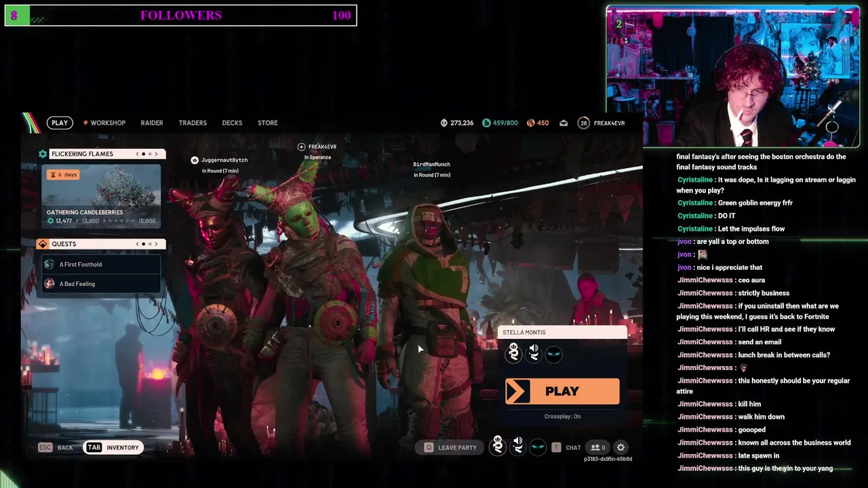Click the glowing eyes avatar in bottom bar
Viewport: 868px width, 488px height.
(538, 447)
